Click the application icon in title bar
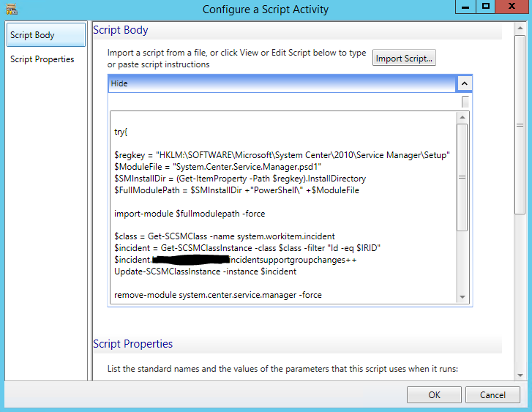This screenshot has height=412, width=532. tap(11, 10)
